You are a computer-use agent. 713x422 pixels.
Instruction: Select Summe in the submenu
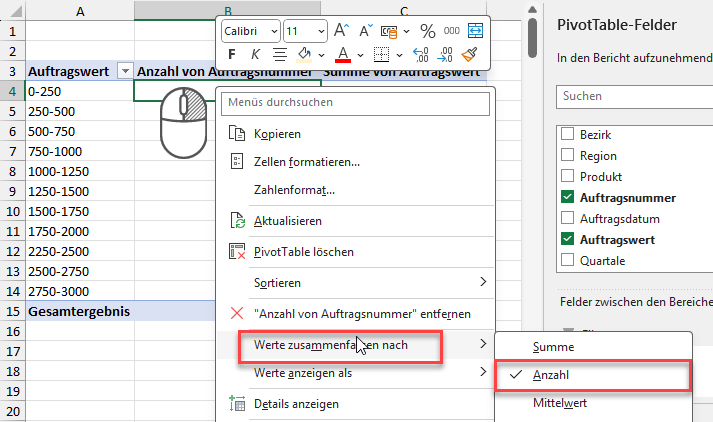point(554,347)
